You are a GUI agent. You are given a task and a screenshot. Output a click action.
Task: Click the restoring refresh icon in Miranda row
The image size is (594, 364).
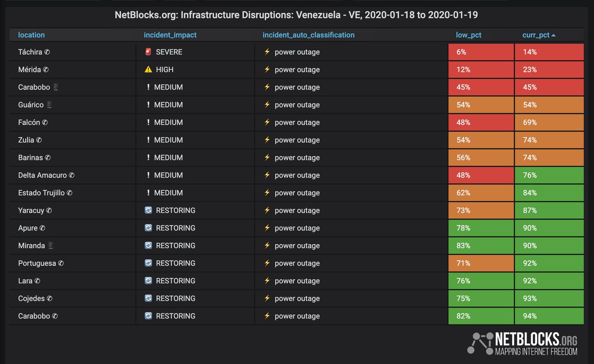point(148,245)
